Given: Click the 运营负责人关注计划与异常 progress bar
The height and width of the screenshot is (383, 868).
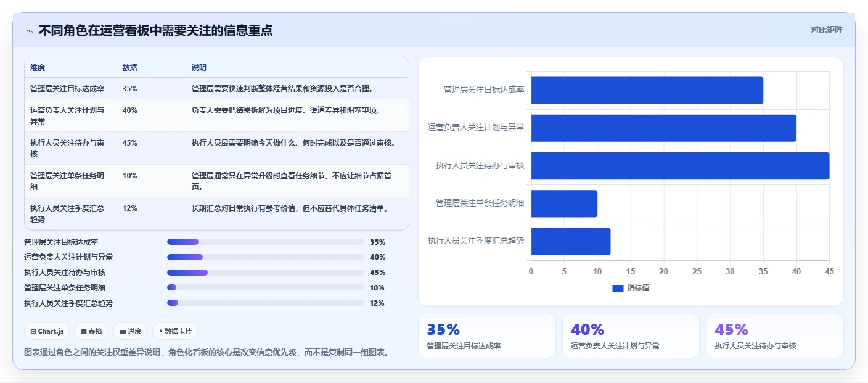Looking at the screenshot, I should point(266,257).
